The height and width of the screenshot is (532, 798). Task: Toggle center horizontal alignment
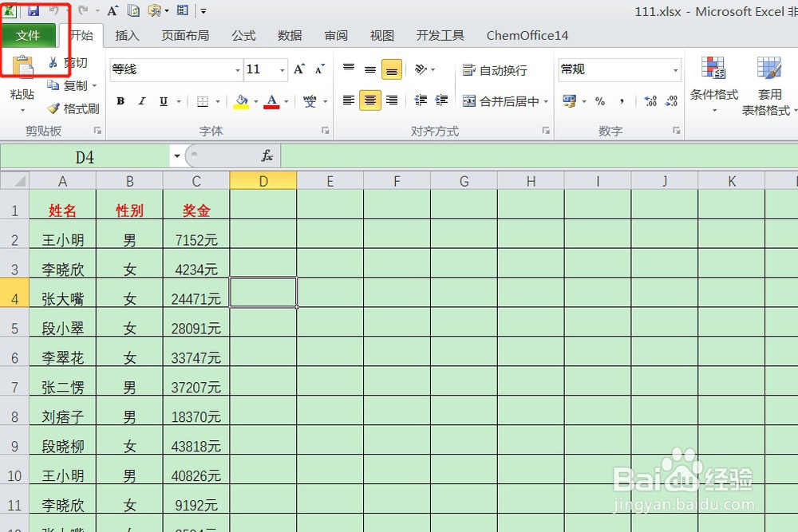pos(370,100)
